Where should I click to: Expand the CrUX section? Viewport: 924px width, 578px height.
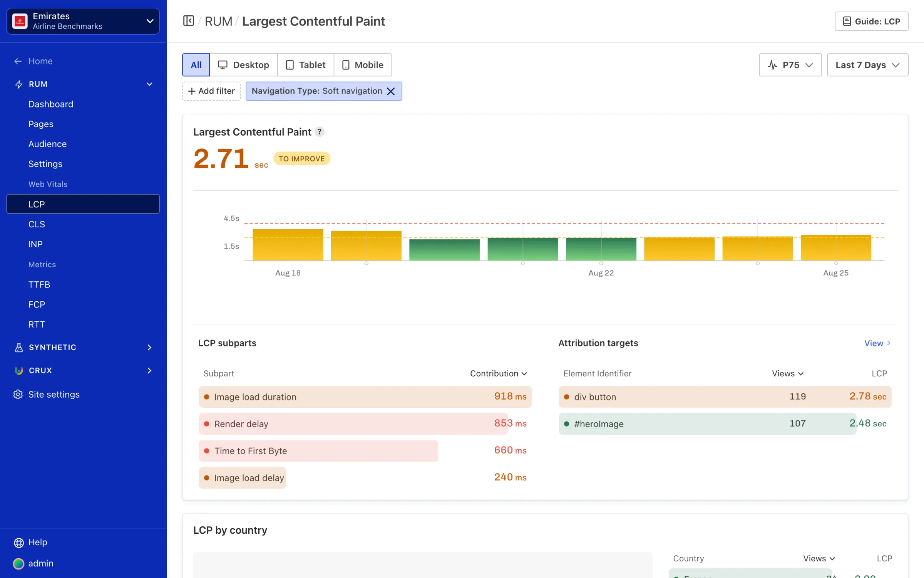coord(149,370)
